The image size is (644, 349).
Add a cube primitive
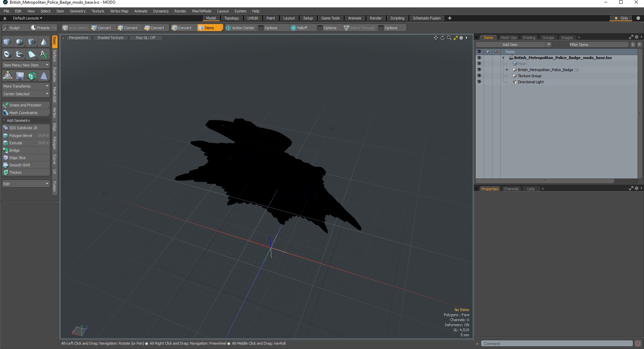click(7, 42)
